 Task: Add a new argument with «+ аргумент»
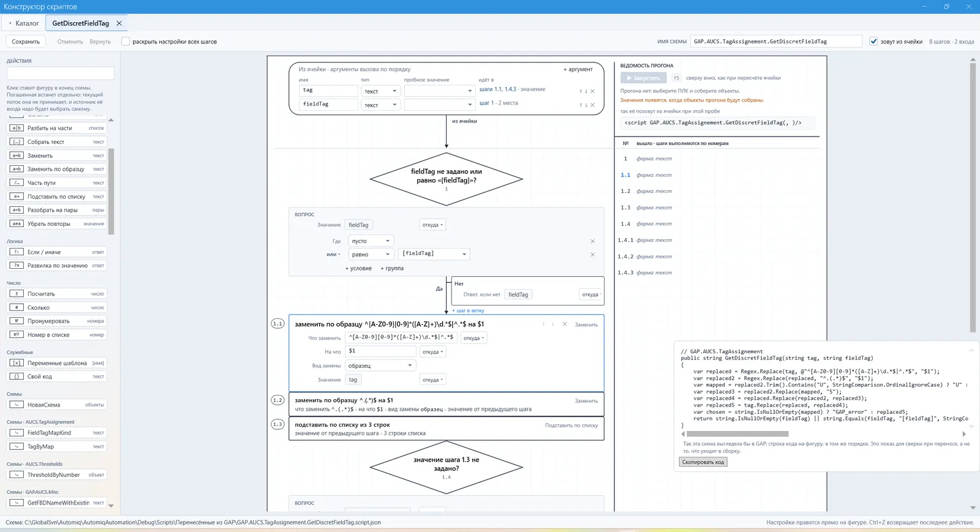point(578,69)
